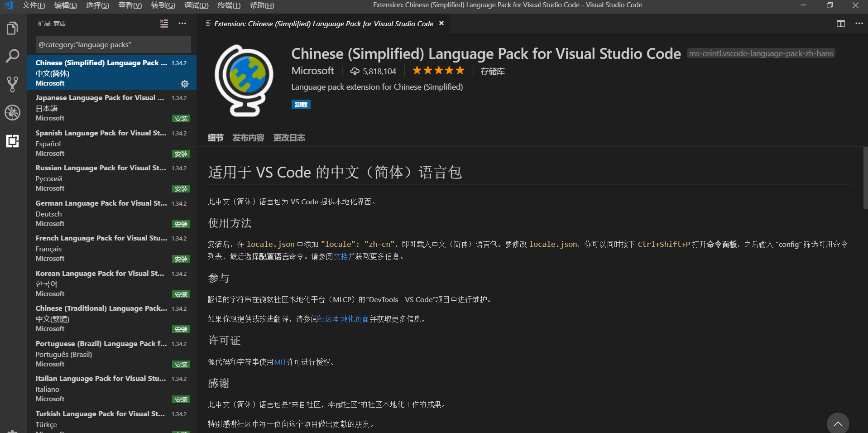Install the Spanish Language Pack
Viewport: 868px width, 433px height.
click(x=181, y=154)
